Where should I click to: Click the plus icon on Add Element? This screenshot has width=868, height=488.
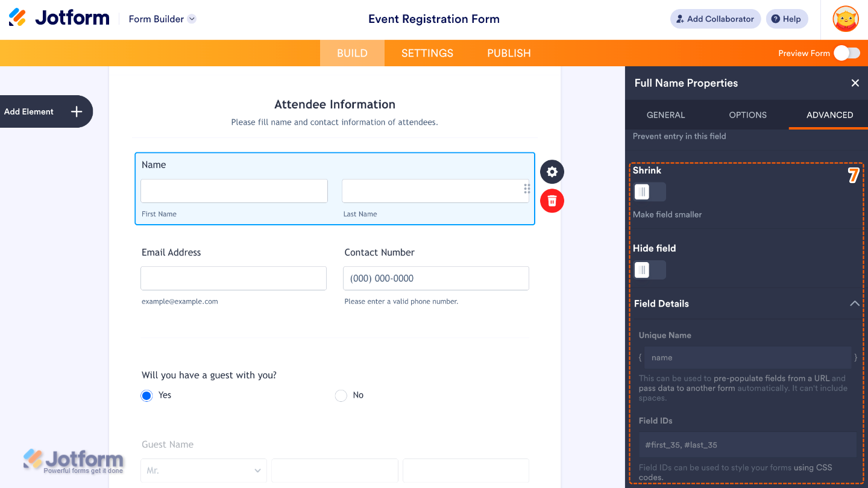[77, 111]
